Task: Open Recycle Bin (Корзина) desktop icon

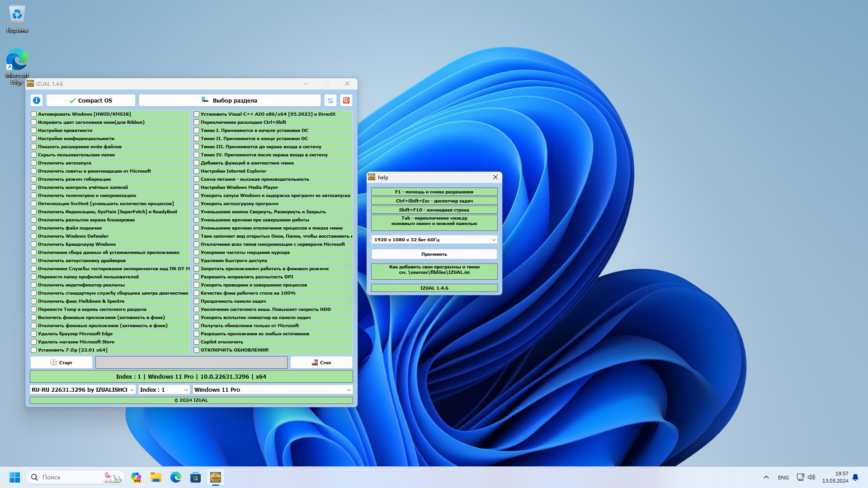Action: click(17, 19)
